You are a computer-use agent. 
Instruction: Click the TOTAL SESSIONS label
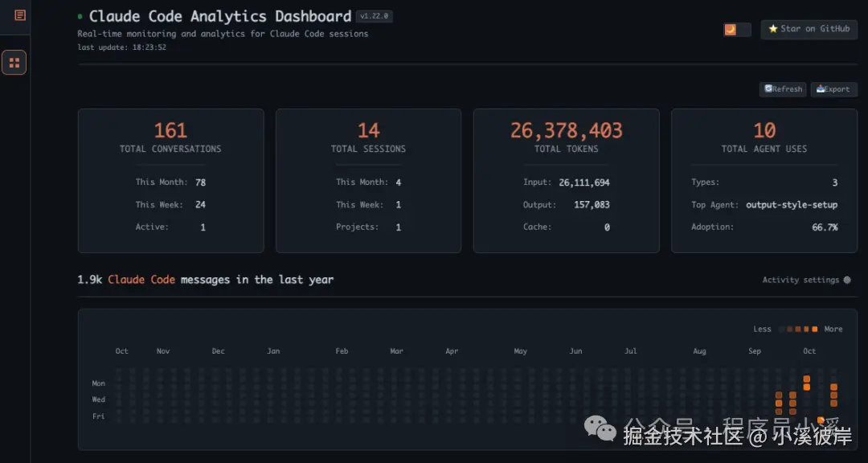tap(368, 149)
